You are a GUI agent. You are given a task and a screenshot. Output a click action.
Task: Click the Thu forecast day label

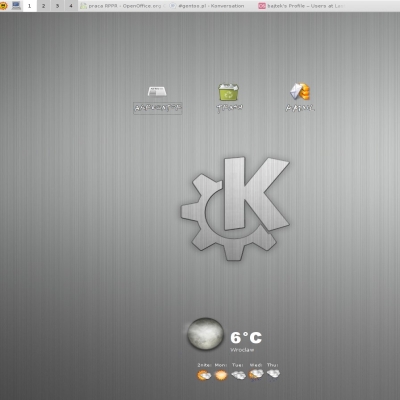point(273,365)
